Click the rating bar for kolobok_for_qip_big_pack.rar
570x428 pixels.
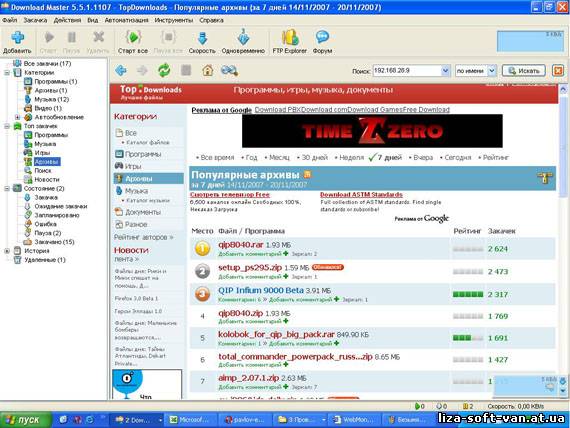[x=468, y=338]
